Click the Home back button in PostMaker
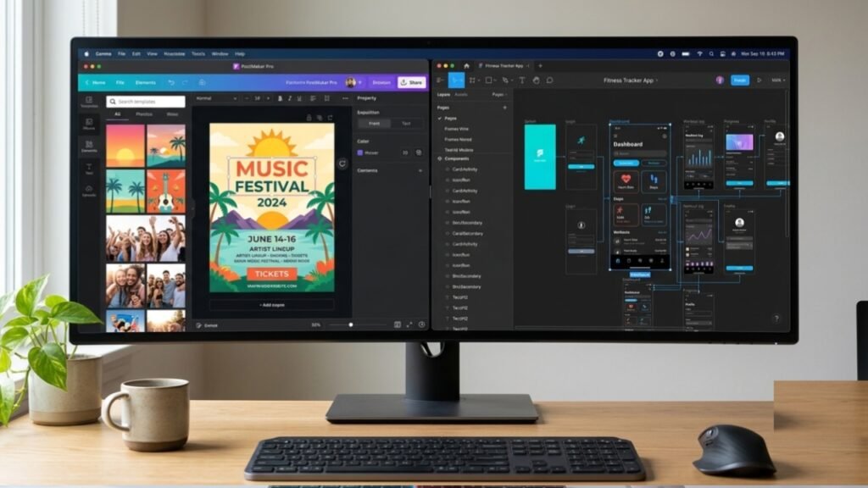This screenshot has height=488, width=868. [95, 82]
